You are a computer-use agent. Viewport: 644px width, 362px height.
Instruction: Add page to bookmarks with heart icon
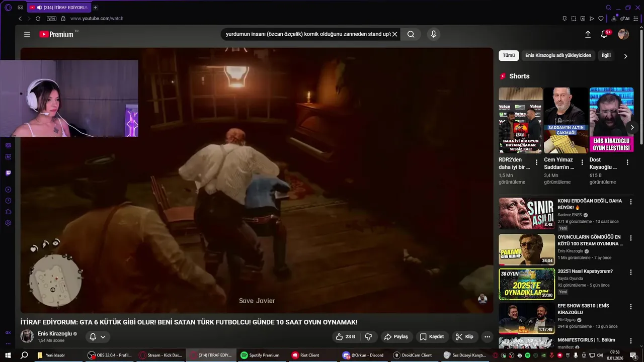[x=601, y=19]
